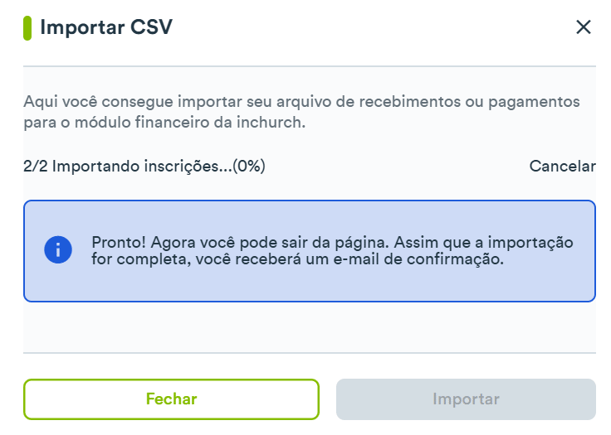
Task: Click the divider line above the buttons
Action: [309, 353]
